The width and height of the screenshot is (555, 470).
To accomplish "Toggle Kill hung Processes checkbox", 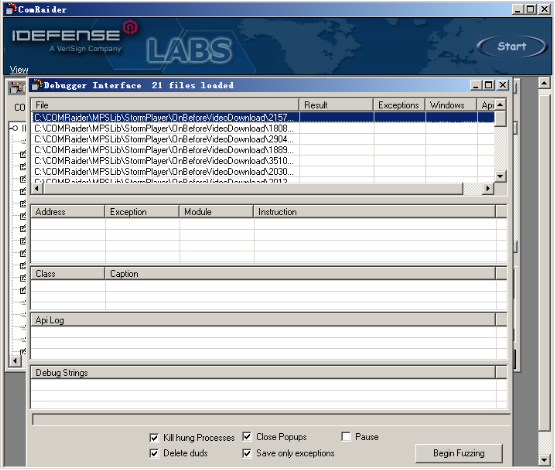I will pyautogui.click(x=154, y=438).
